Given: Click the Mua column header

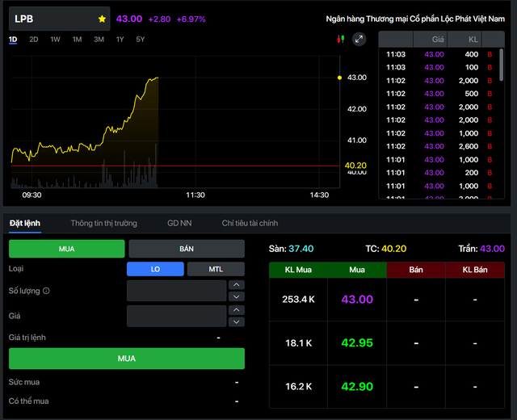Looking at the screenshot, I should (x=357, y=270).
